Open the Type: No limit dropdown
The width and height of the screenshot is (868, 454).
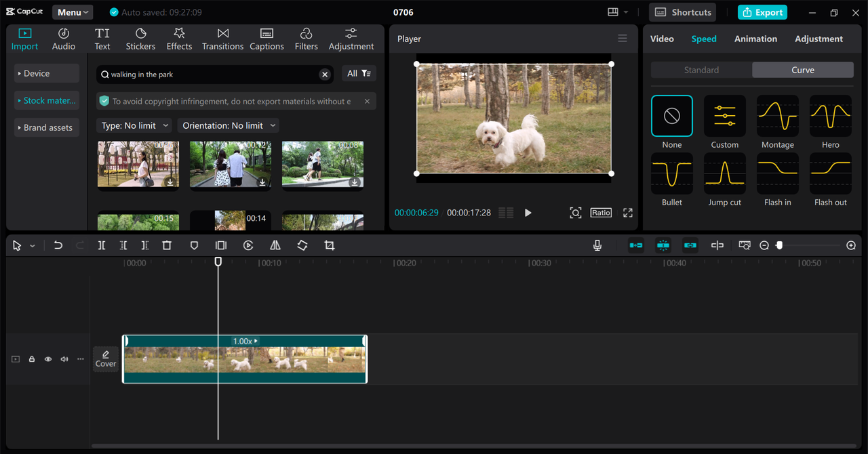[x=134, y=125]
